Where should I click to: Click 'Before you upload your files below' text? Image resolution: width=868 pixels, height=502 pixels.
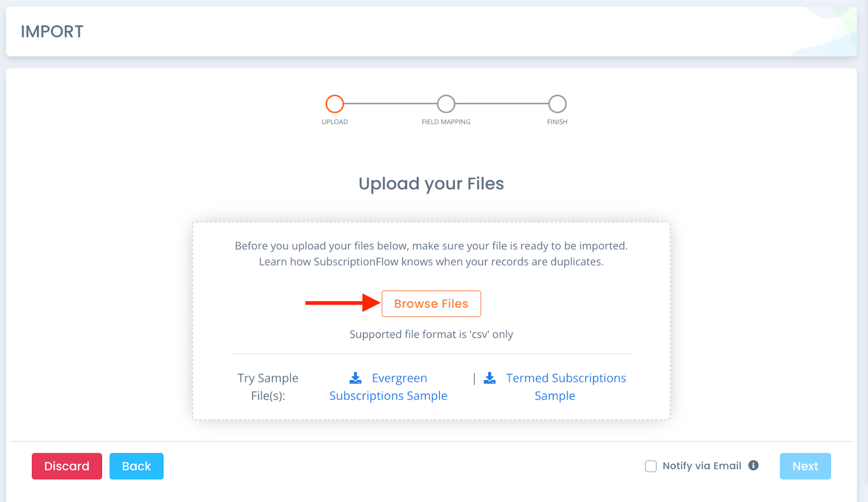click(x=431, y=246)
